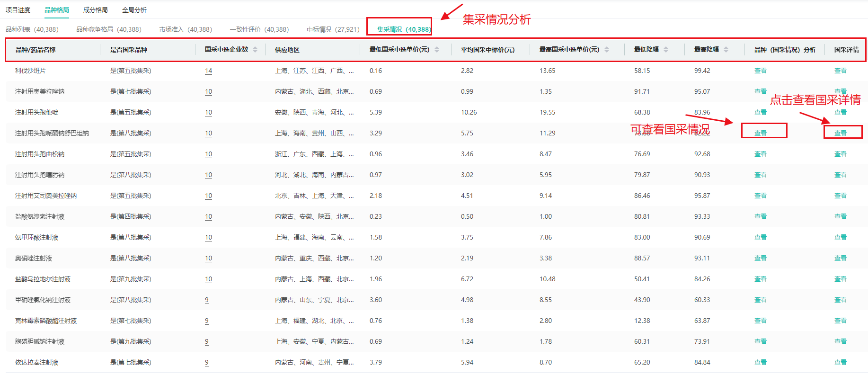
Task: Select the 集采情况 sub-tab
Action: click(403, 29)
